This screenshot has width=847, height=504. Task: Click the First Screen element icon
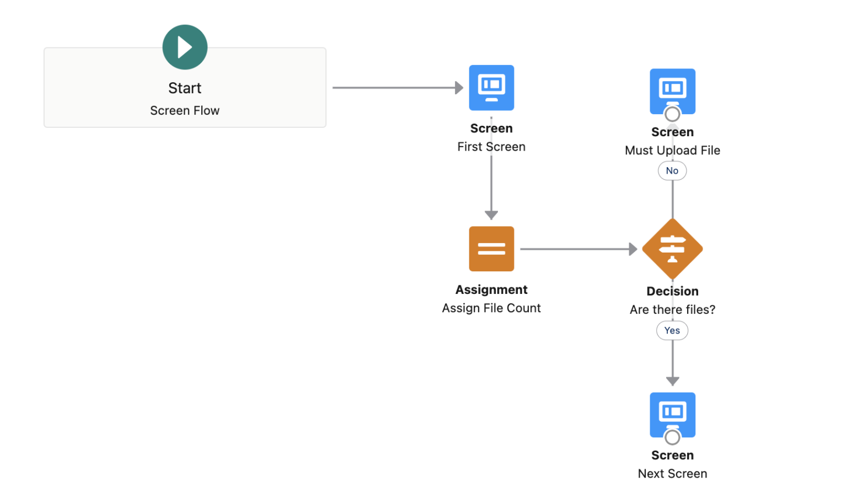[491, 87]
